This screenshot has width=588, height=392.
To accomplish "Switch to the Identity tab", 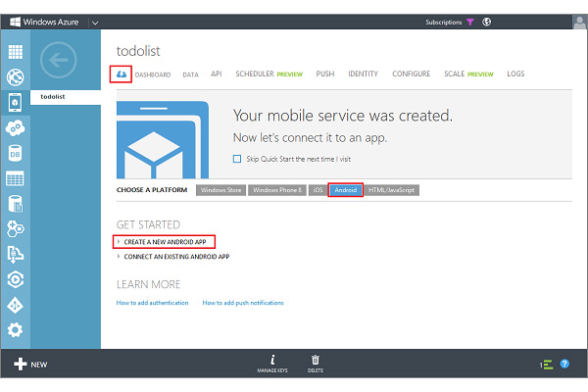I will click(363, 73).
